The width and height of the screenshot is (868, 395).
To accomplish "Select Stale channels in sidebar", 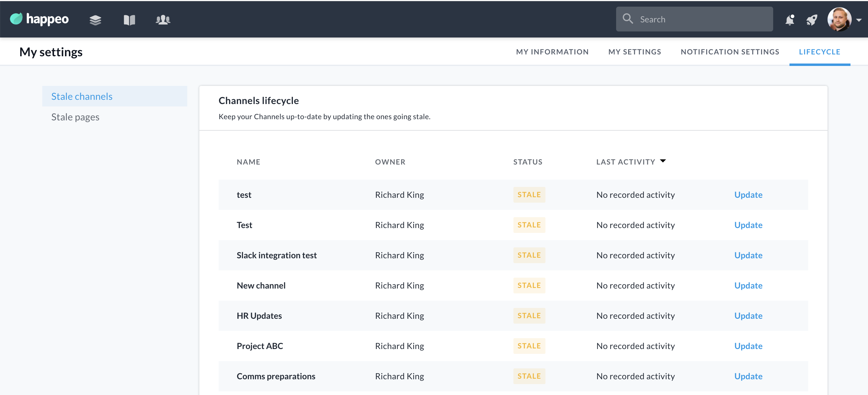I will click(x=82, y=96).
